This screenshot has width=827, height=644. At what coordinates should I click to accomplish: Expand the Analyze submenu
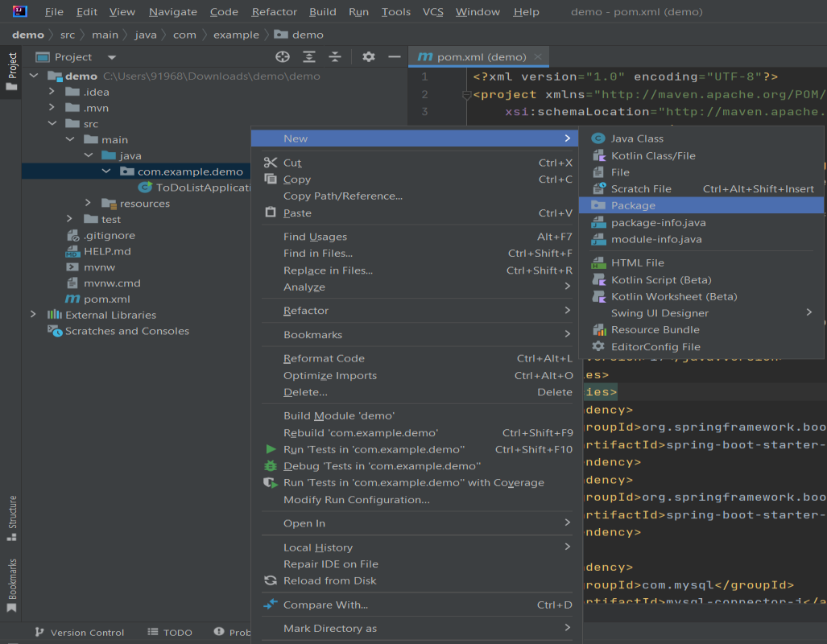click(416, 287)
